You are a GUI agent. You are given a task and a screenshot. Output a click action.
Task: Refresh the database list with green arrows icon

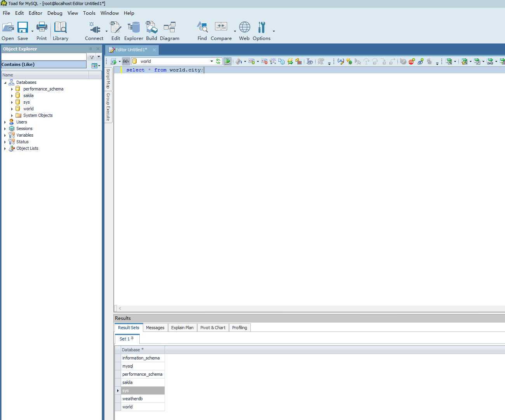coord(218,61)
